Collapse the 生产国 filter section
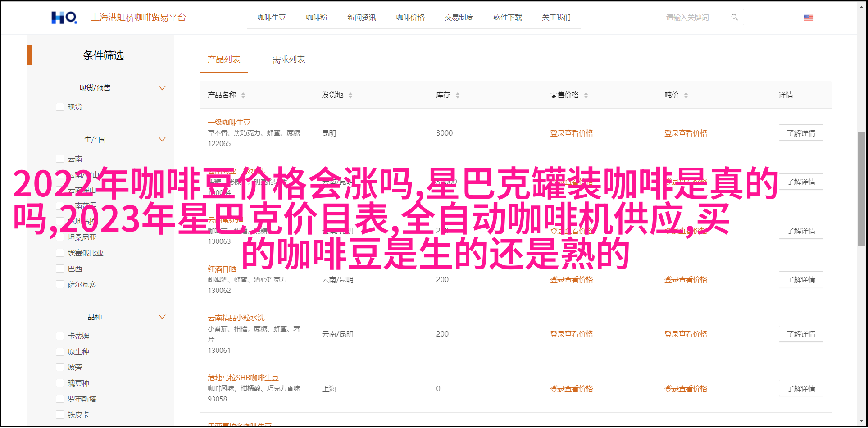 pos(162,139)
